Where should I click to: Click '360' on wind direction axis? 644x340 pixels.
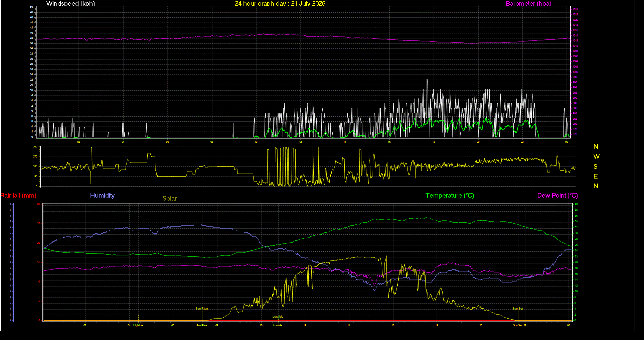35,147
